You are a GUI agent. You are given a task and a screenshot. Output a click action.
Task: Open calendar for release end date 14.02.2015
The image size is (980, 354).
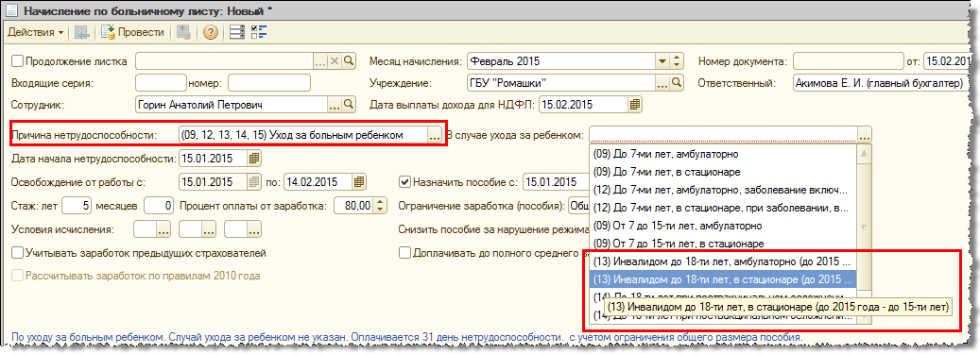point(358,181)
